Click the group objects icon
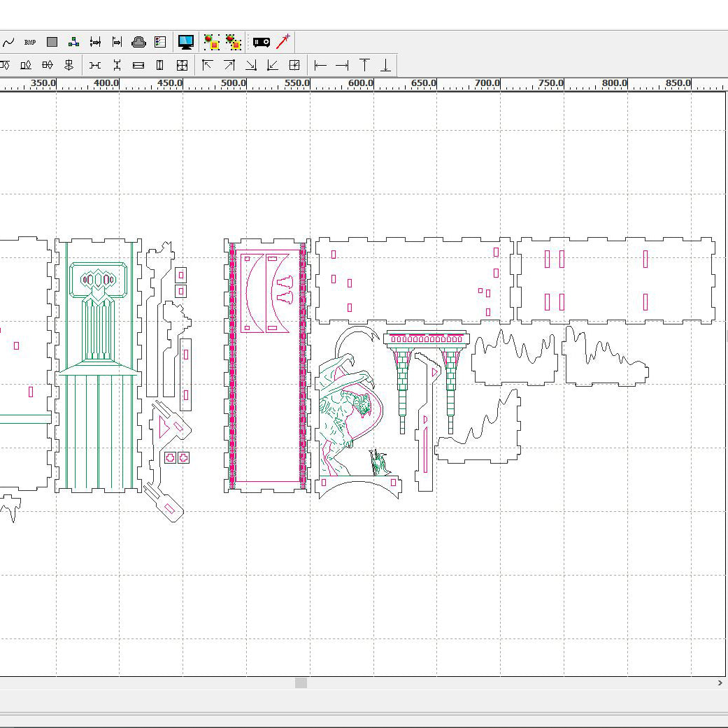 click(x=212, y=42)
